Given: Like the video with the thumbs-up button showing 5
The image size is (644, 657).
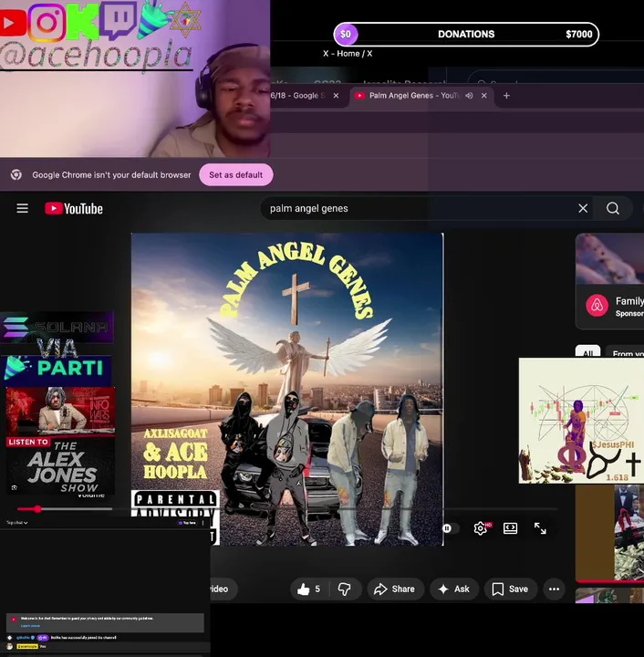Looking at the screenshot, I should [x=309, y=589].
